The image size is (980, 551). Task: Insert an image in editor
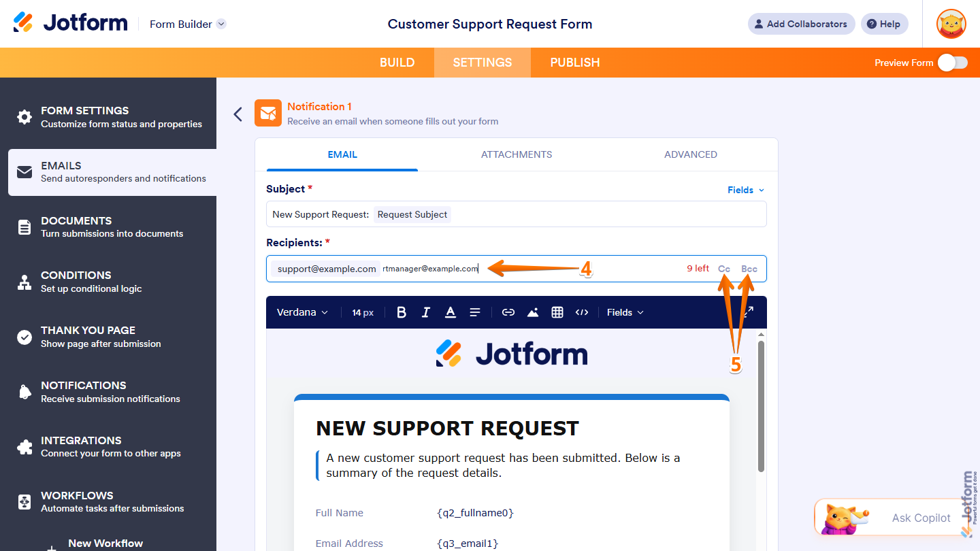(x=533, y=312)
